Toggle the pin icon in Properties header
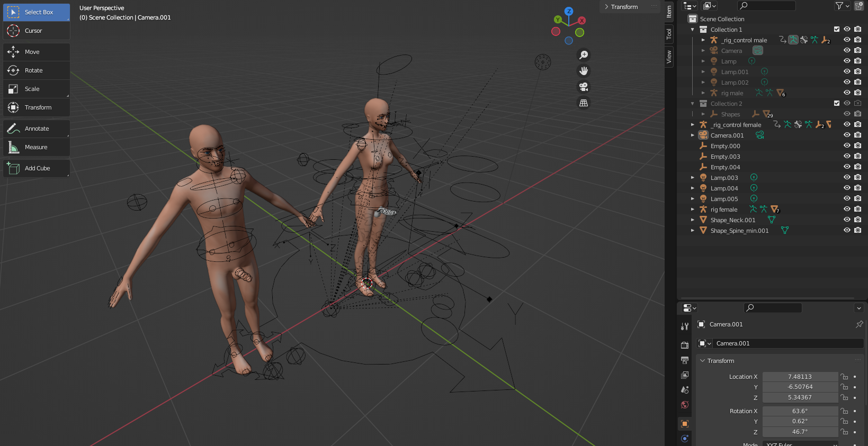The height and width of the screenshot is (446, 868). click(x=859, y=324)
